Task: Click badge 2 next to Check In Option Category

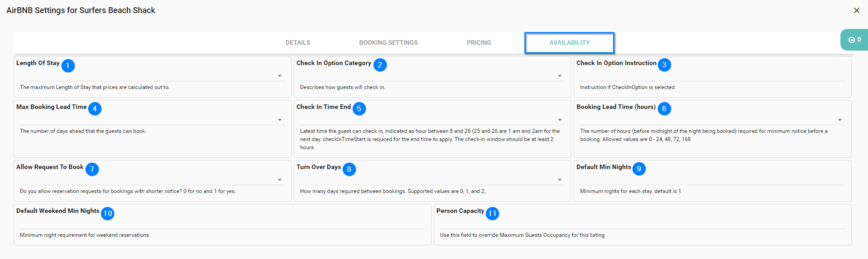Action: pos(380,65)
